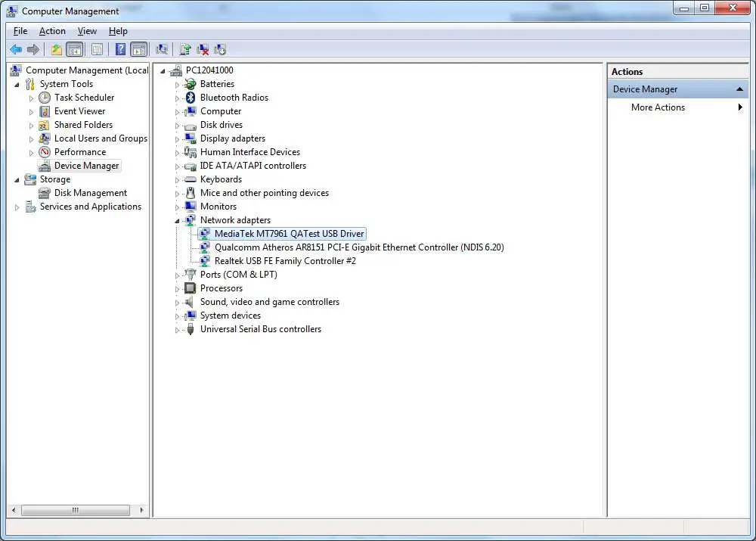Click the Show/Hide Console Tree toolbar icon
The height and width of the screenshot is (541, 756).
(x=73, y=49)
